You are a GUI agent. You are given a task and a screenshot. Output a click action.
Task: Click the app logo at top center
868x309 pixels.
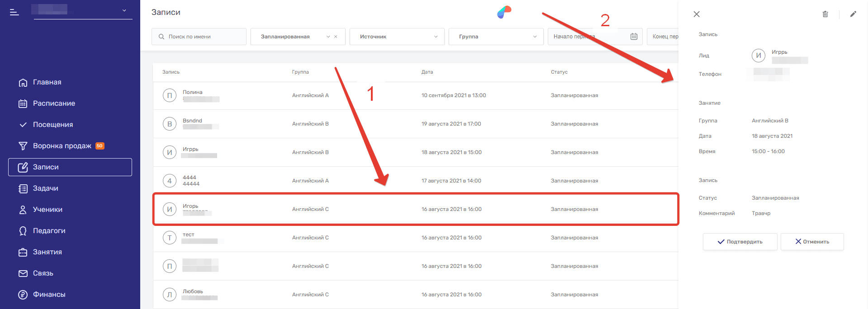click(504, 12)
